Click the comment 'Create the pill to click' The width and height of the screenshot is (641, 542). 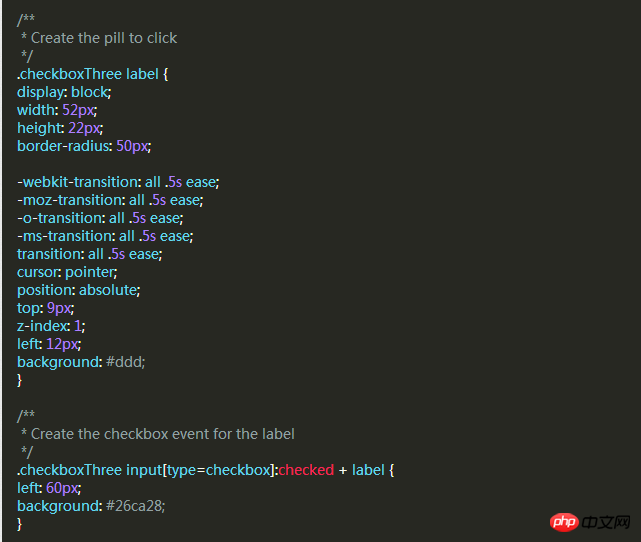pos(104,38)
